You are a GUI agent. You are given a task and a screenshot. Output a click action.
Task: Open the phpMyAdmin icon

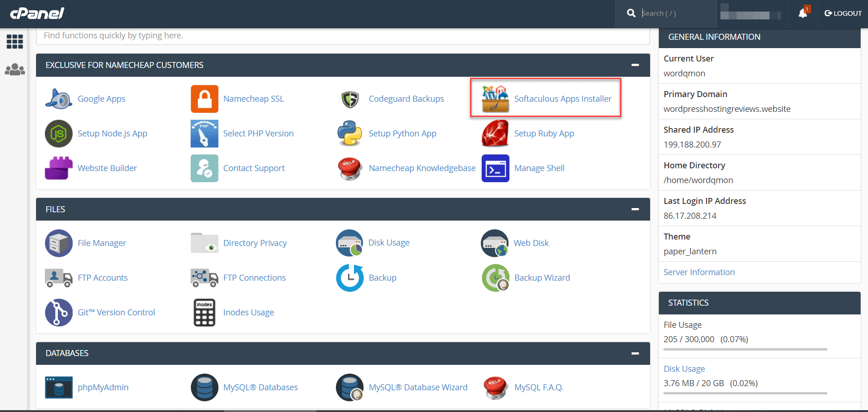59,387
